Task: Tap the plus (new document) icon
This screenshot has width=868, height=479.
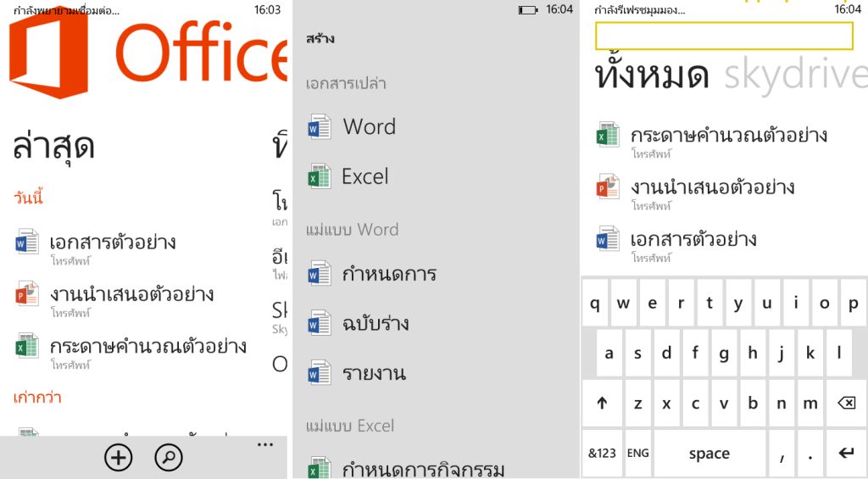Action: coord(119,458)
